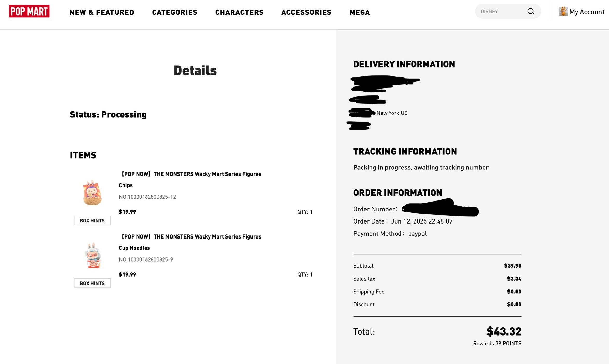Click the My Account avatar icon
609x364 pixels.
pyautogui.click(x=563, y=11)
